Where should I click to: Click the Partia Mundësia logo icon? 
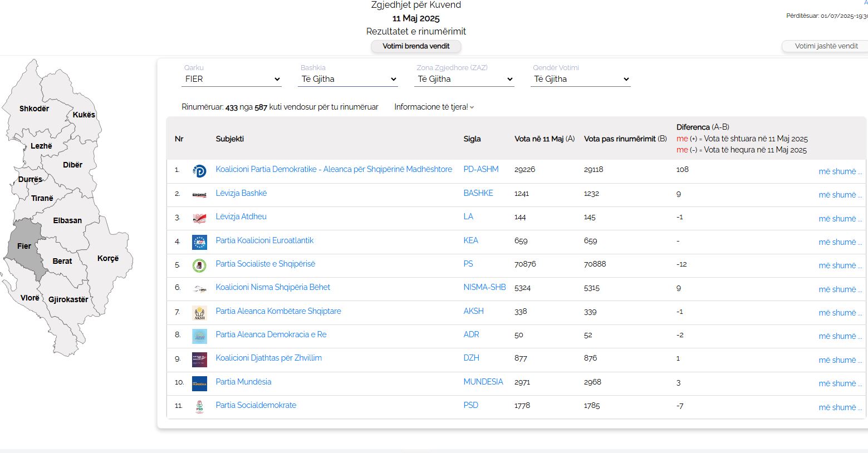point(199,383)
